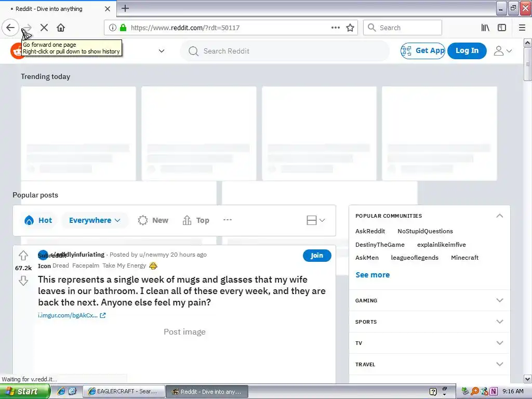
Task: Click the page scrollbar down arrow
Action: (528, 379)
